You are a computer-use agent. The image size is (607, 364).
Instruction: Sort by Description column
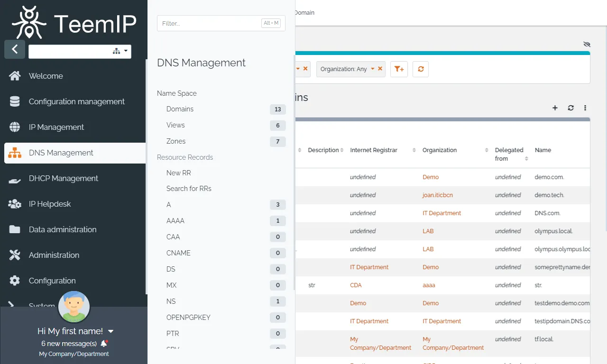pyautogui.click(x=326, y=150)
